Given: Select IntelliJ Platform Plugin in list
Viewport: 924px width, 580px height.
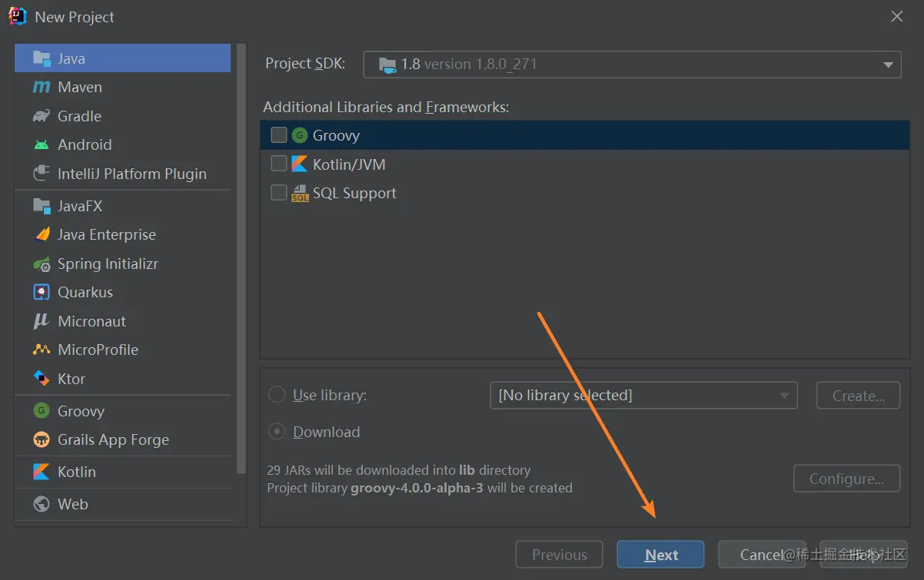Looking at the screenshot, I should (122, 174).
